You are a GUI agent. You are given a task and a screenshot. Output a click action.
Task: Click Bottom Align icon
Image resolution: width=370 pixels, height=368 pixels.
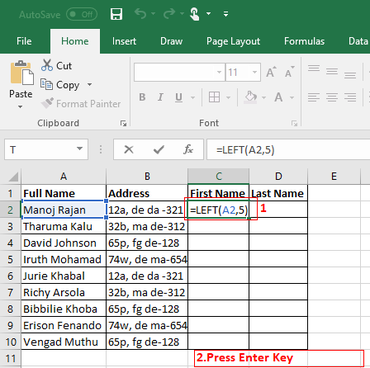pos(350,74)
